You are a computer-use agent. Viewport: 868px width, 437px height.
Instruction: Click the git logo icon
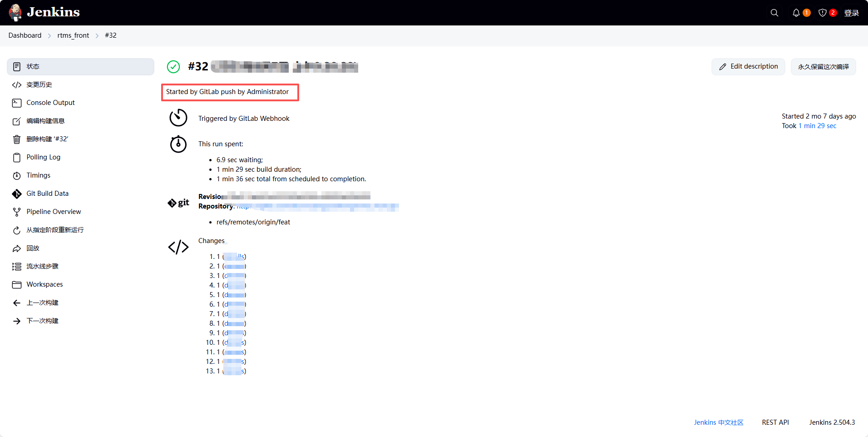[x=178, y=203]
